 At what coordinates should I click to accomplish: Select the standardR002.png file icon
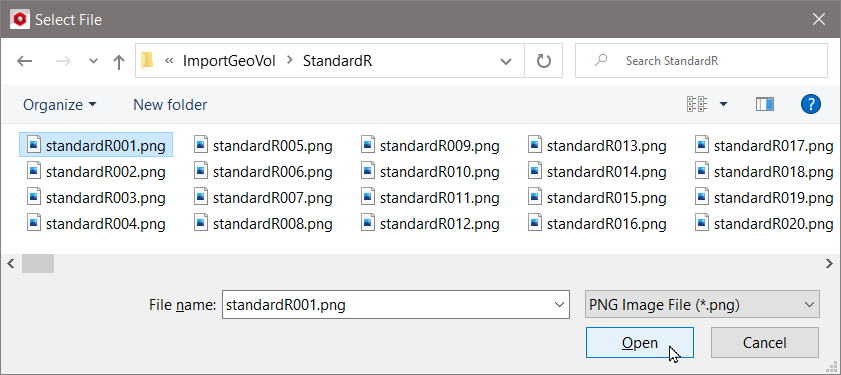tap(34, 171)
